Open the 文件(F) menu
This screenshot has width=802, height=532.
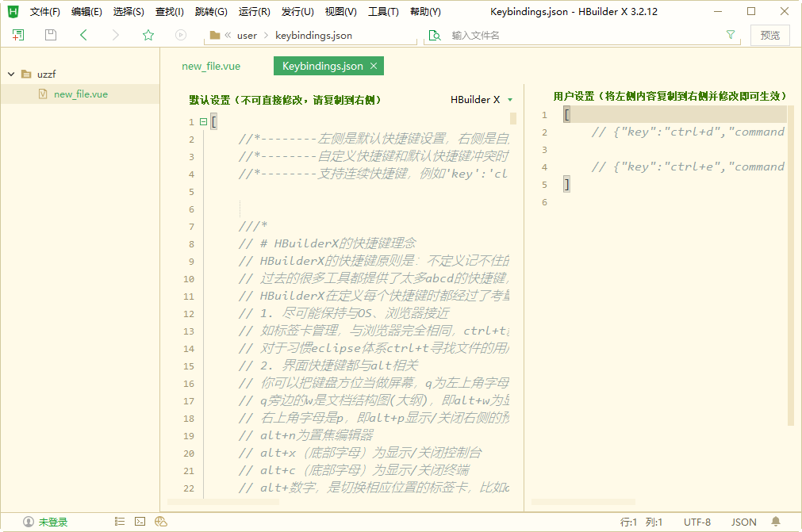tap(44, 11)
